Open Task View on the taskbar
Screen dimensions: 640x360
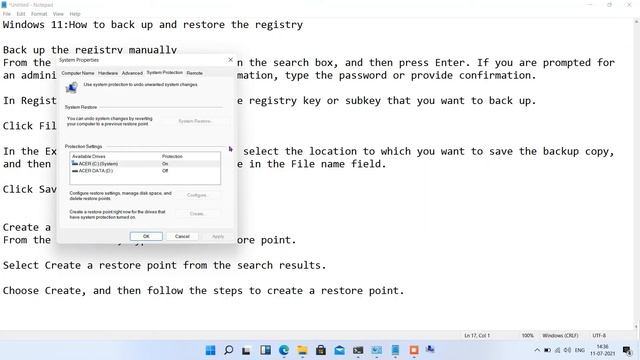pyautogui.click(x=246, y=350)
